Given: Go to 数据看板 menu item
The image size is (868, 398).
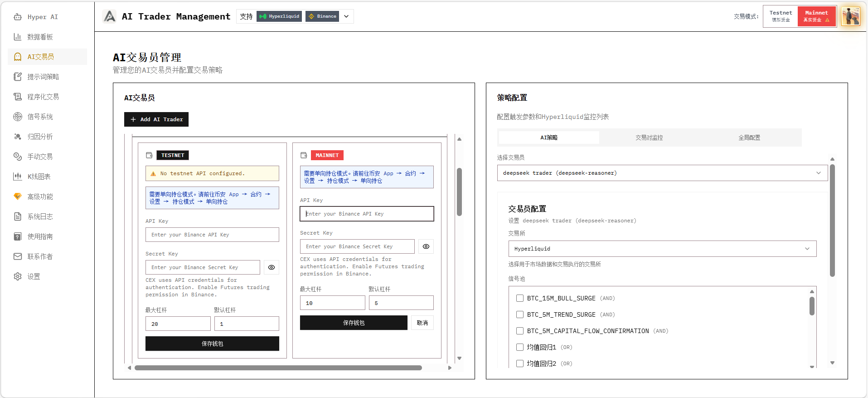Looking at the screenshot, I should tap(48, 37).
